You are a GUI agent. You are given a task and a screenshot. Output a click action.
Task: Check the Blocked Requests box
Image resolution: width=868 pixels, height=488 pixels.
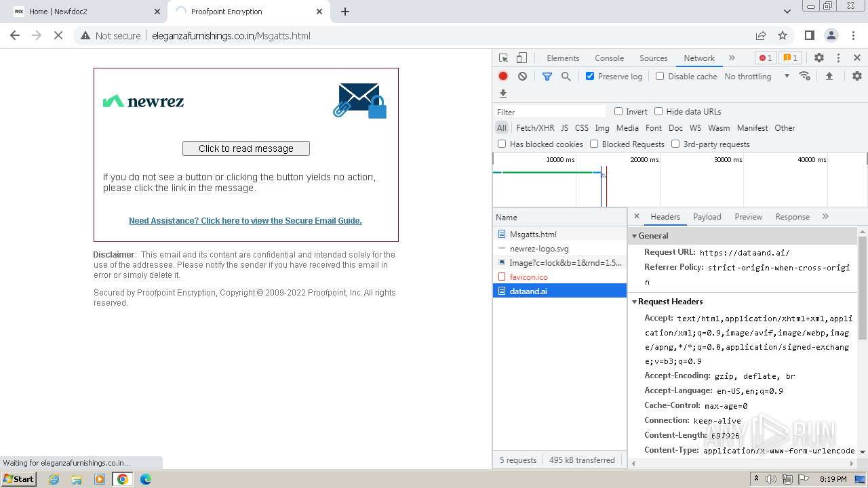point(594,144)
